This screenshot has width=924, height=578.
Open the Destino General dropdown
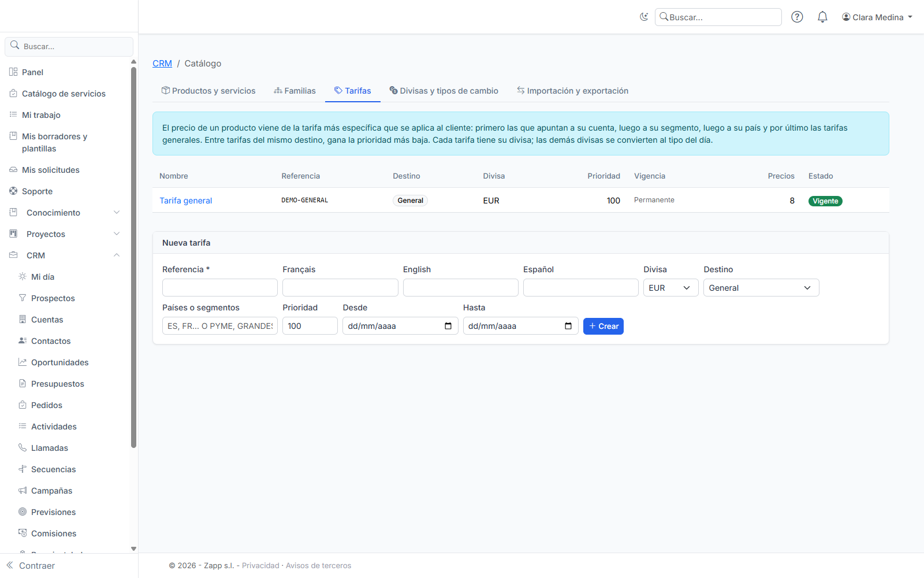tap(761, 288)
